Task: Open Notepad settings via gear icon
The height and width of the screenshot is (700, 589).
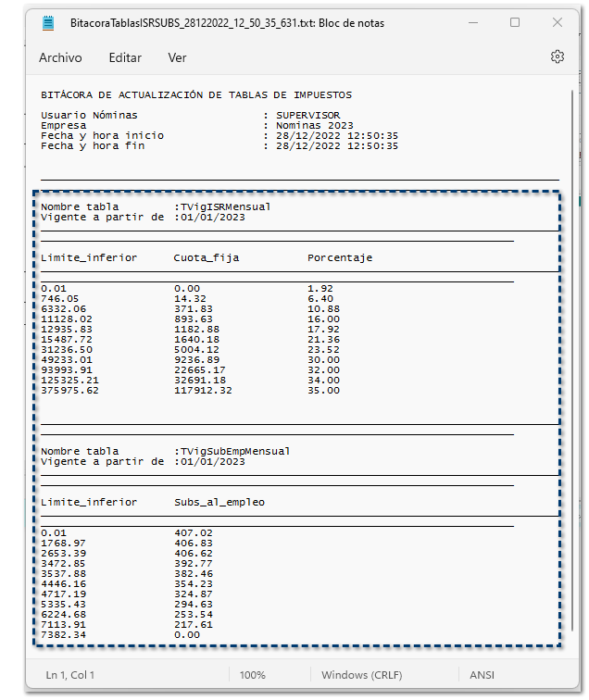Action: [x=557, y=56]
